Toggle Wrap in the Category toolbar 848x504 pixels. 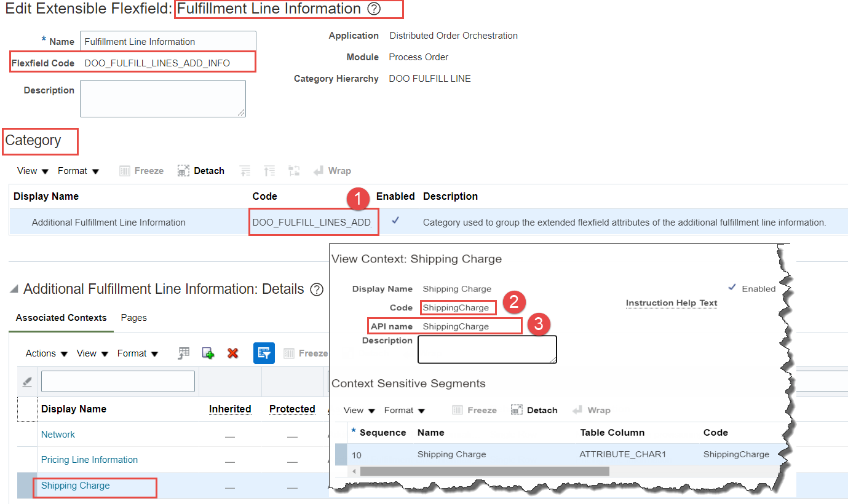[332, 171]
